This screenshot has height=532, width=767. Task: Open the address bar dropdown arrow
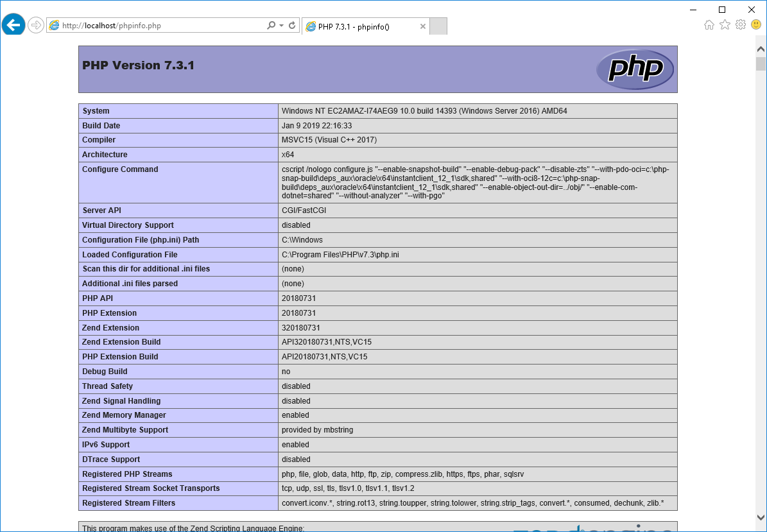click(281, 26)
